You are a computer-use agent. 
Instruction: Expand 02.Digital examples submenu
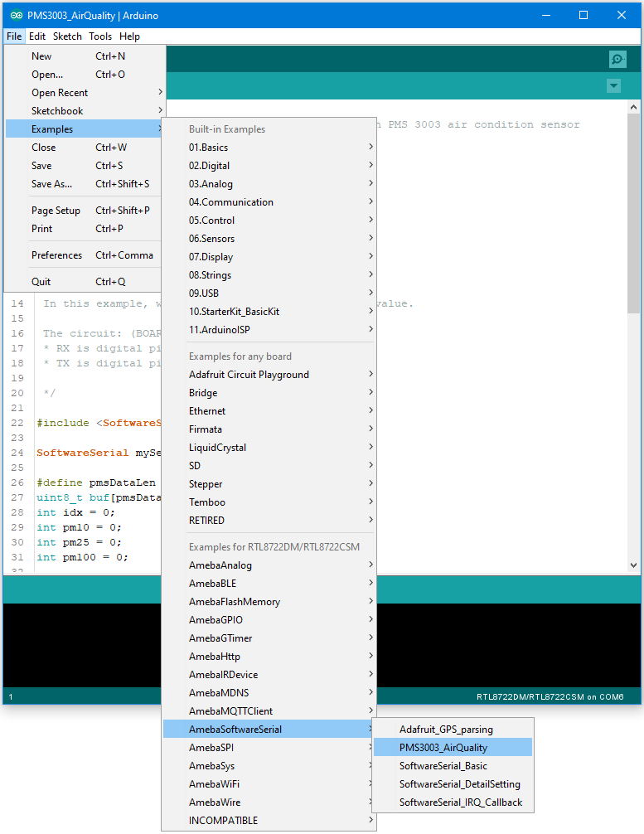[269, 166]
